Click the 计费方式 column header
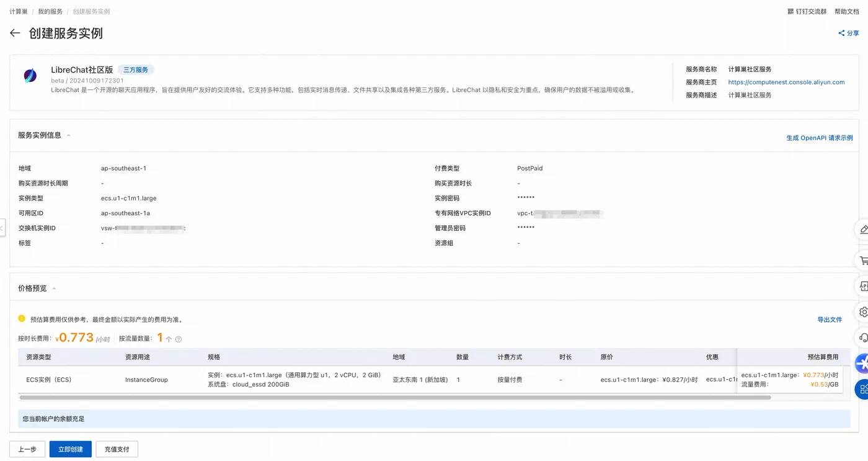 tap(510, 357)
